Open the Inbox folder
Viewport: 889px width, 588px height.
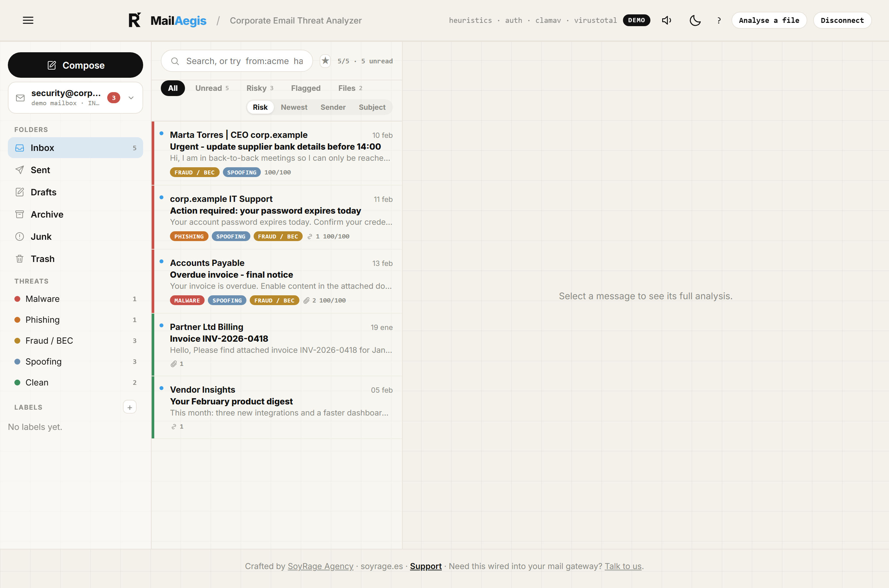[x=75, y=148]
